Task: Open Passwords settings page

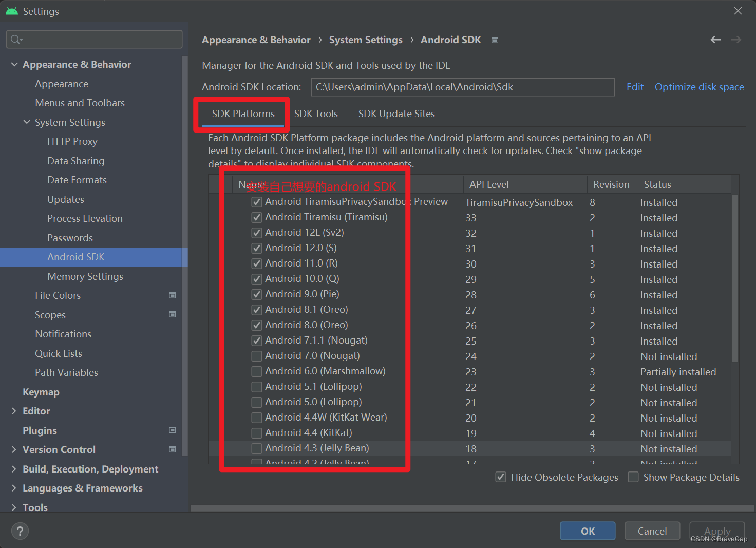Action: coord(70,238)
